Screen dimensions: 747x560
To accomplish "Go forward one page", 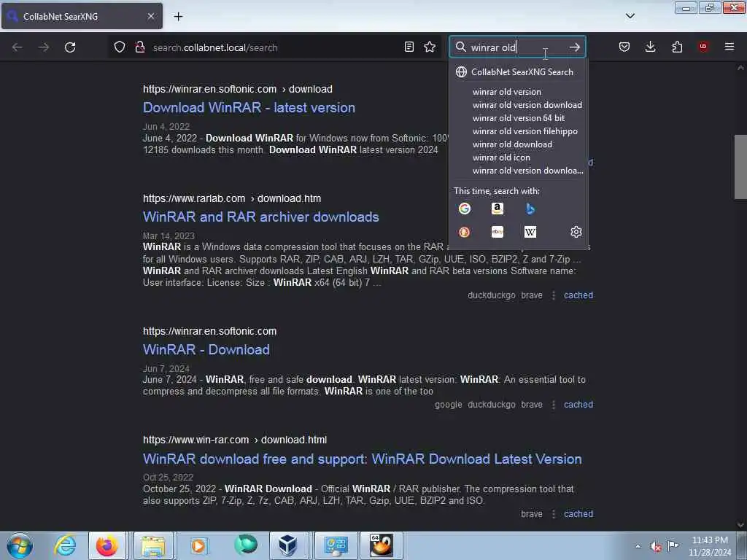I will coord(43,47).
